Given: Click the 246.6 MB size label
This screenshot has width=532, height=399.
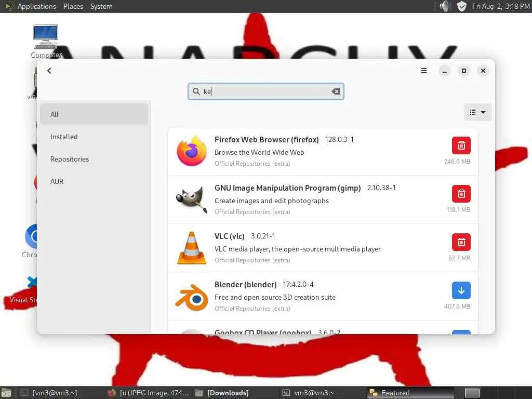Looking at the screenshot, I should (x=457, y=162).
